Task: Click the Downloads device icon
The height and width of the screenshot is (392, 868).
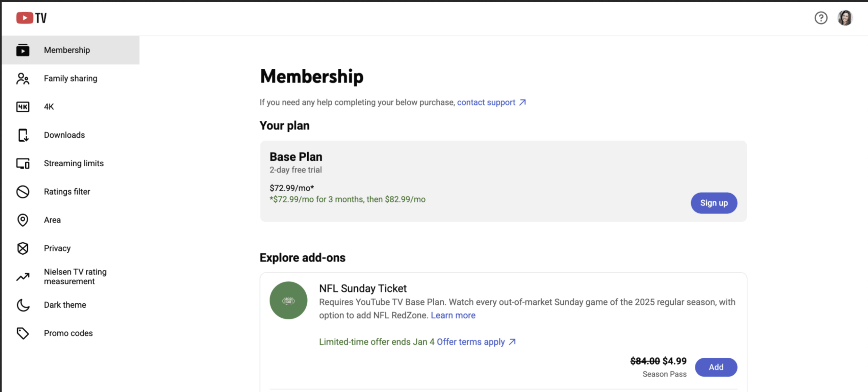Action: [22, 135]
